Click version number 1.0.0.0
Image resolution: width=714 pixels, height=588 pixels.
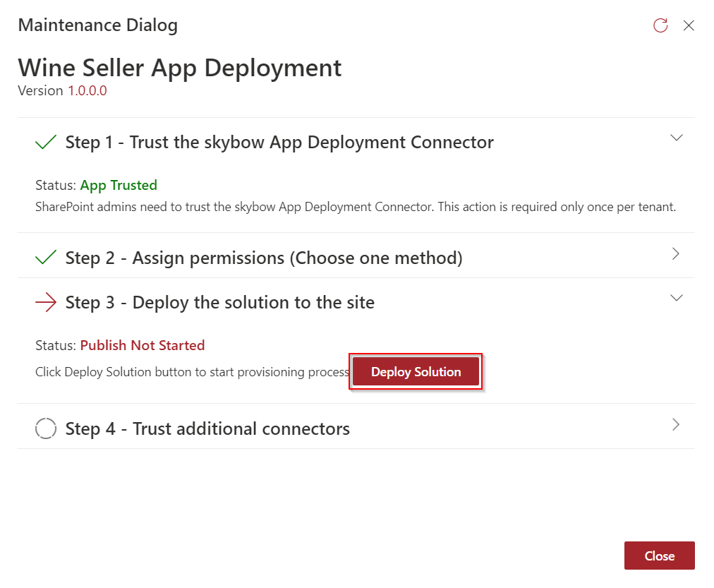(x=87, y=90)
